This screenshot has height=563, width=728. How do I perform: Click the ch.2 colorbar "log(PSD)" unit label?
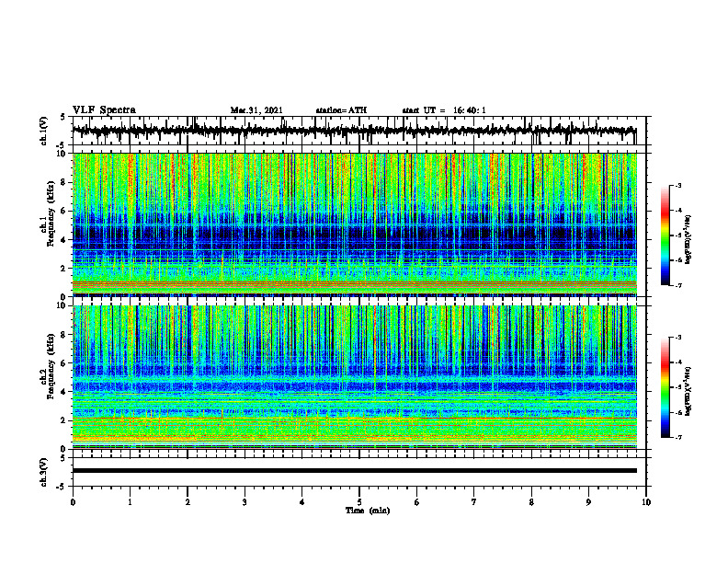tap(688, 391)
